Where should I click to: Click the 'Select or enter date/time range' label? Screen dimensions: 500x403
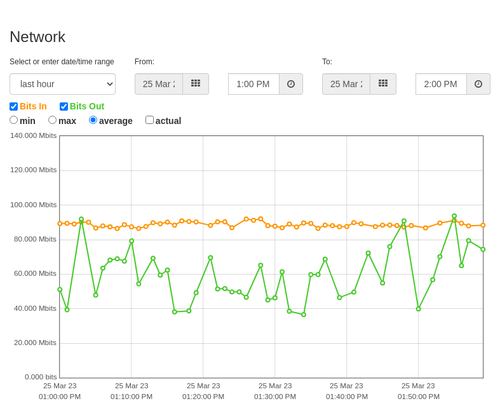pyautogui.click(x=62, y=62)
